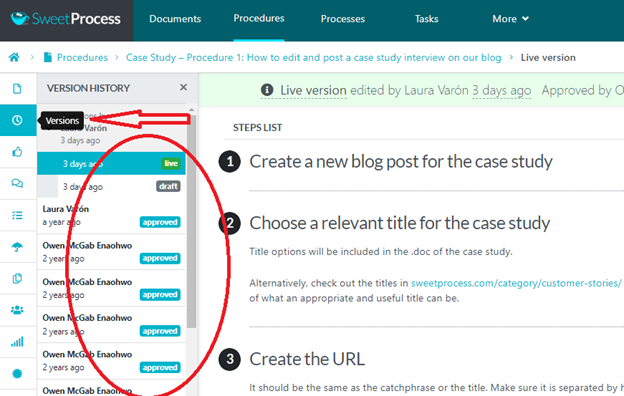This screenshot has width=624, height=396.
Task: Open step 3 Create the URL
Action: tap(307, 359)
